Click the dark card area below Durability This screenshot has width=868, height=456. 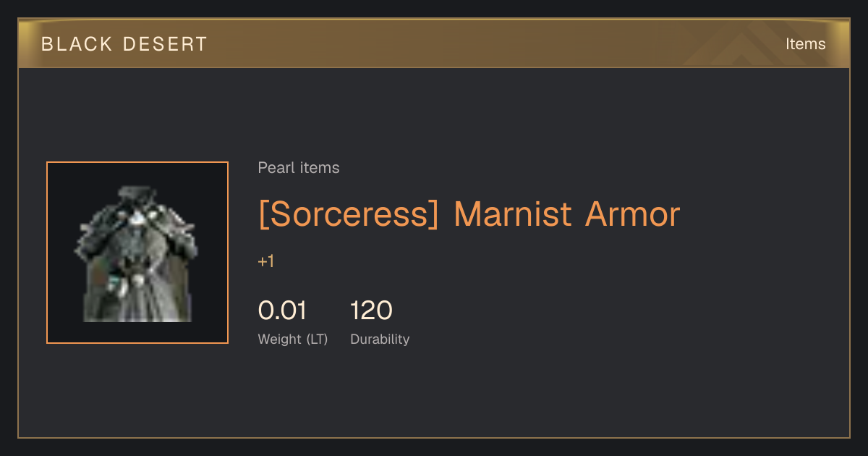point(380,394)
